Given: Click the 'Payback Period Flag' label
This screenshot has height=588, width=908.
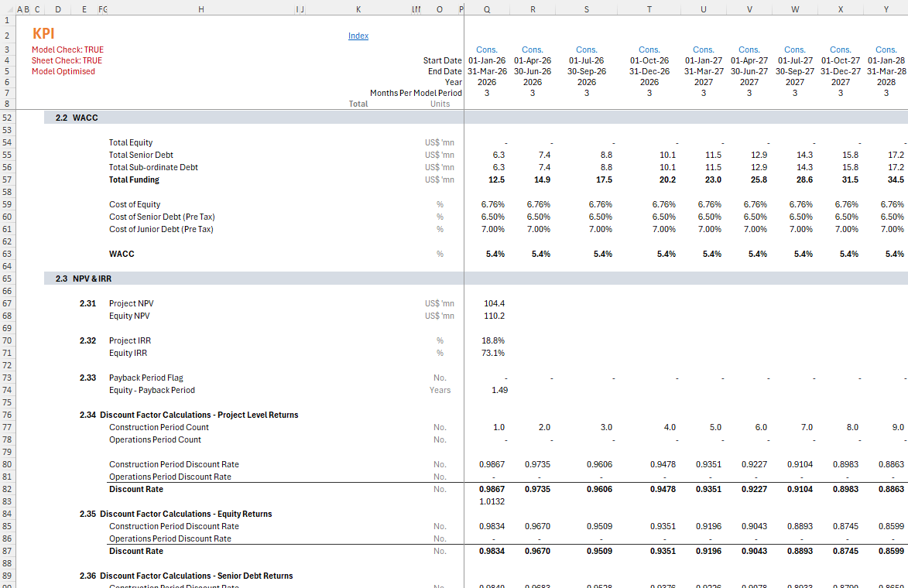Looking at the screenshot, I should (x=146, y=378).
